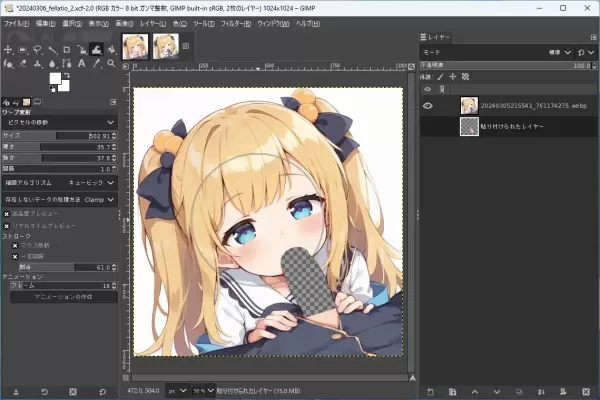This screenshot has width=600, height=400.
Task: Save tool preset in tool options
Action: [16, 392]
